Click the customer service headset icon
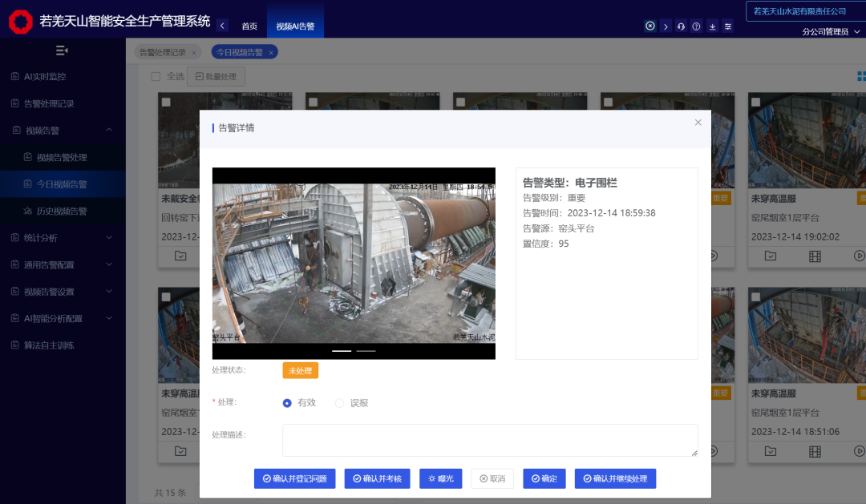 (681, 26)
